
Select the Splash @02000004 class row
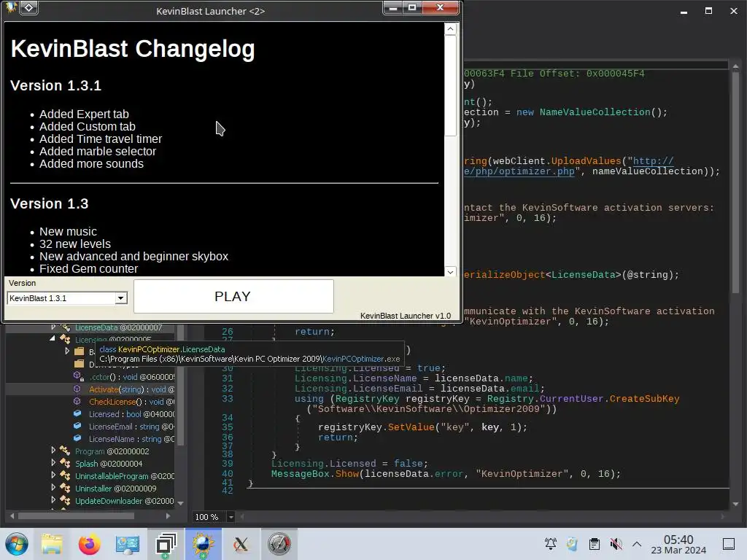(x=109, y=463)
